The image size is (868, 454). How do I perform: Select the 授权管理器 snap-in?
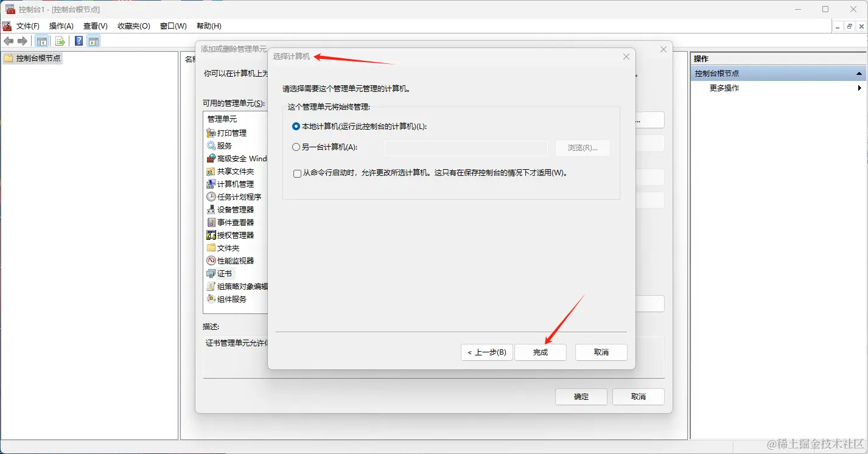pos(231,235)
